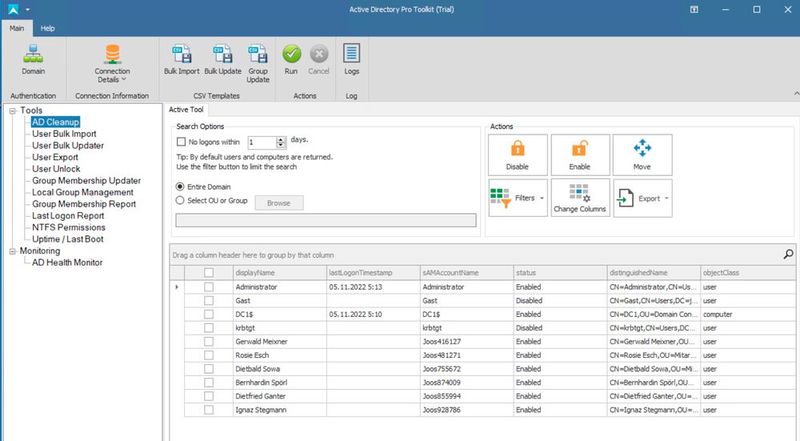Viewport: 800px width, 441px height.
Task: Sort by status column header
Action: pos(560,273)
